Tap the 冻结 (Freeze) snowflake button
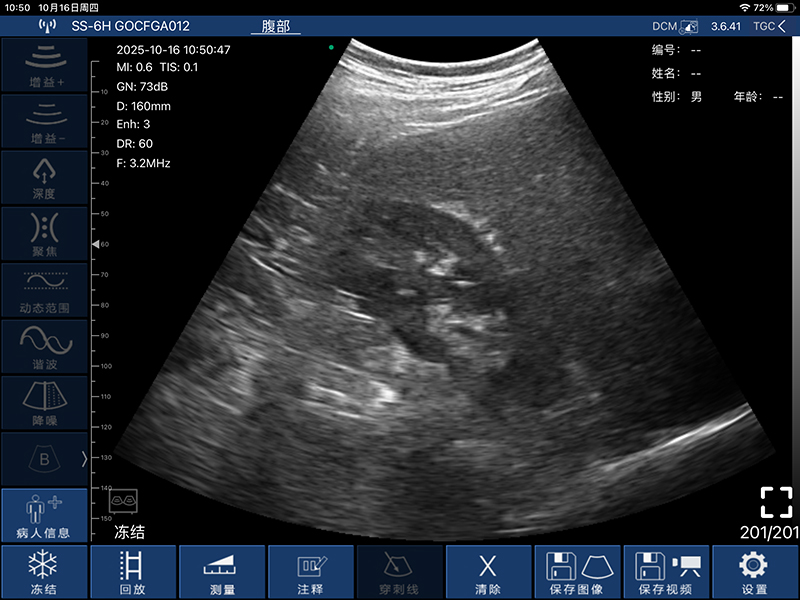This screenshot has width=800, height=600. pyautogui.click(x=42, y=572)
